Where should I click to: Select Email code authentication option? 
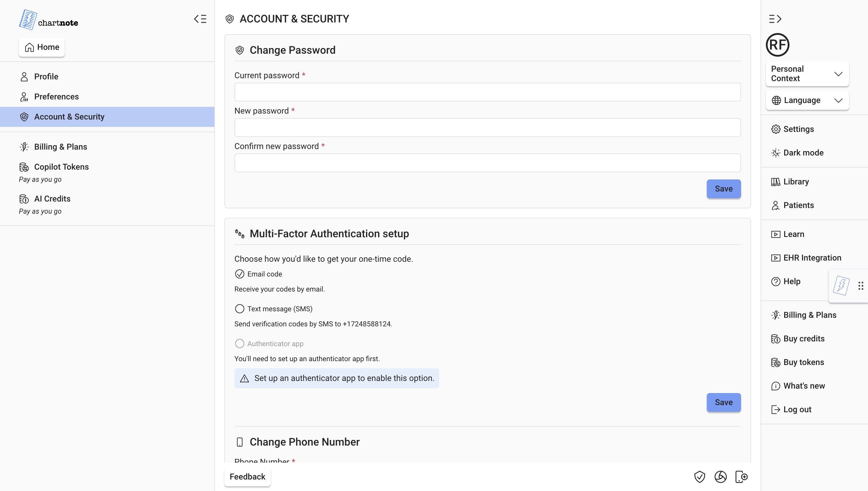click(239, 274)
